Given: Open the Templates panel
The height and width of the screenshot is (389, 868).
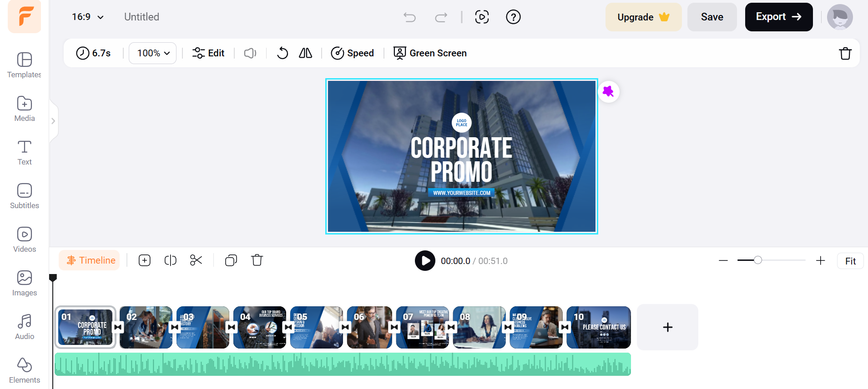Looking at the screenshot, I should click(x=25, y=65).
